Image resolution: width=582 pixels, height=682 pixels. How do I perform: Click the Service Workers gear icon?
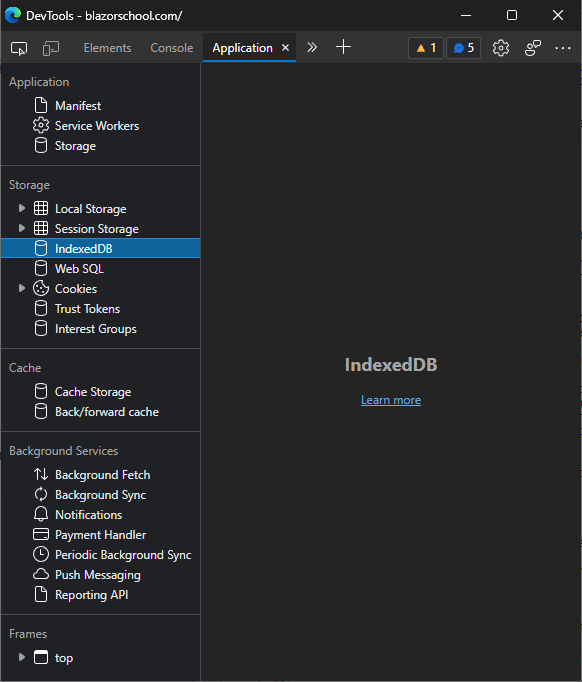(x=41, y=126)
